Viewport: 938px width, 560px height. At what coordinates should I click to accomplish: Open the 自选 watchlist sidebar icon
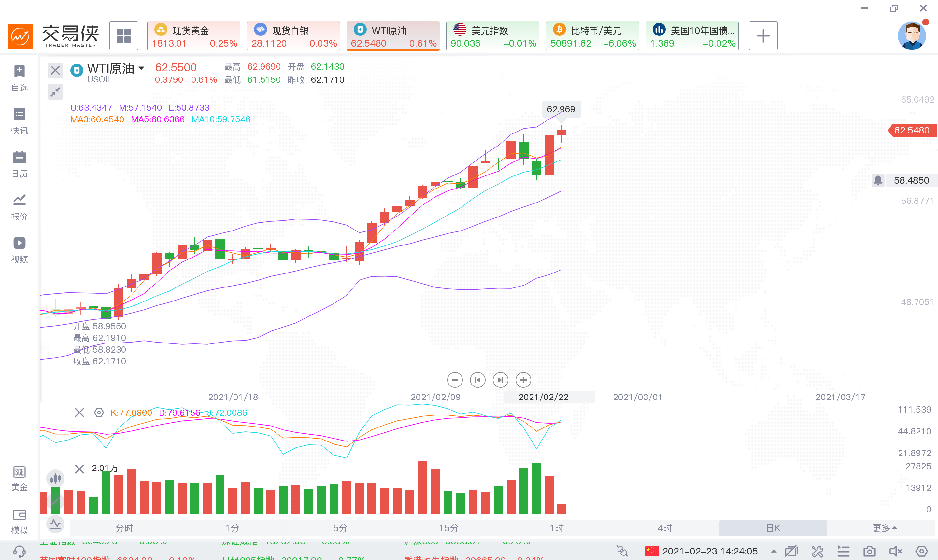pyautogui.click(x=19, y=78)
